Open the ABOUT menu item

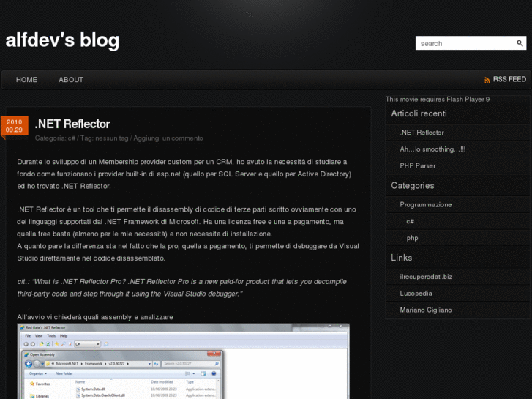point(71,80)
